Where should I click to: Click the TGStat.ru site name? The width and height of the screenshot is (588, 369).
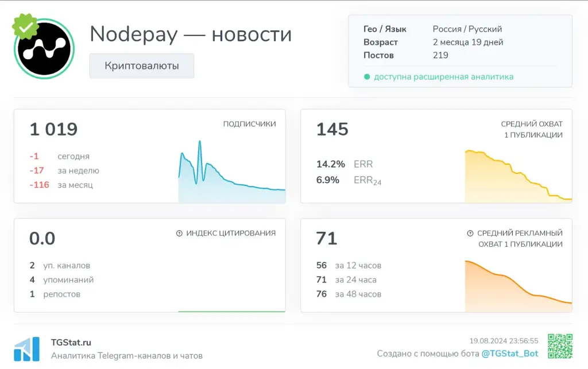(71, 343)
